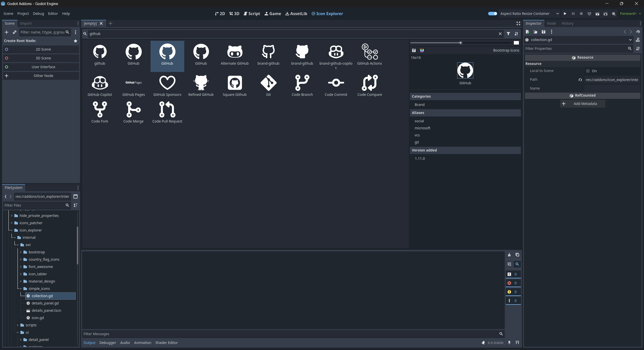Expand the font_awesome folder
Screen dimensions: 644x350
[21, 267]
